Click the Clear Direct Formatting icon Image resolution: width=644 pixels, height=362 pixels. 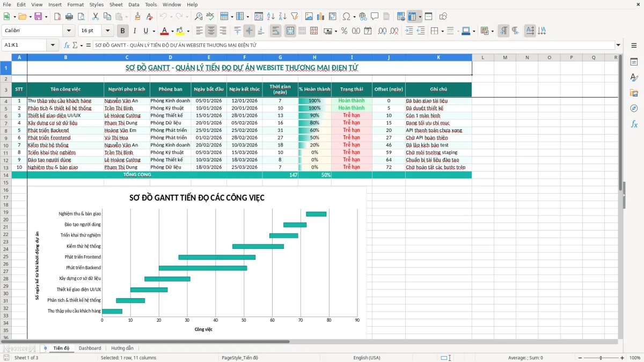point(149,17)
